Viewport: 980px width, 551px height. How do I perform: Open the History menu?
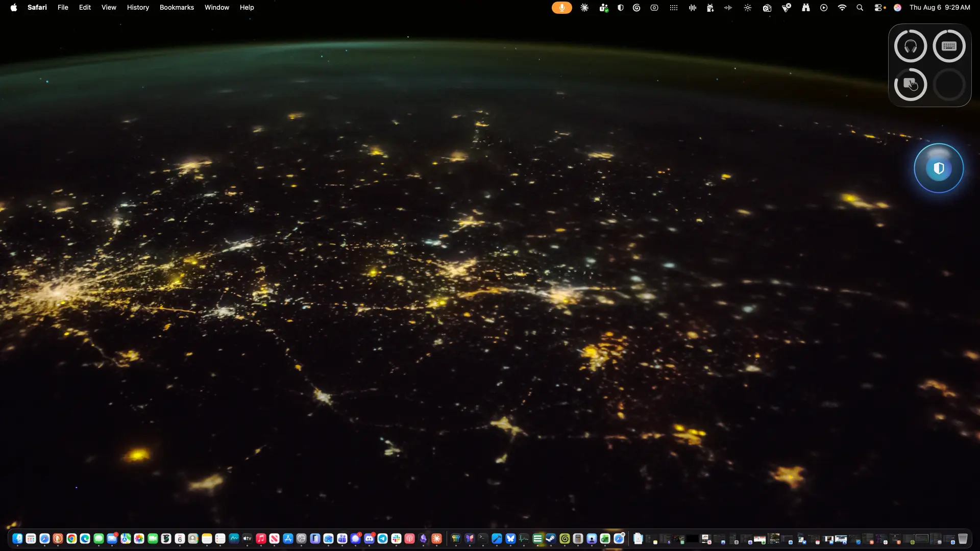click(138, 7)
